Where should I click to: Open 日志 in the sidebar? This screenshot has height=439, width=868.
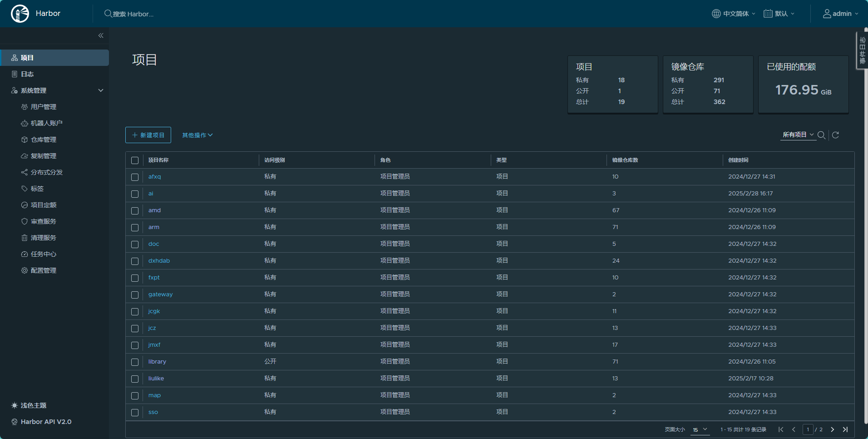[x=27, y=74]
